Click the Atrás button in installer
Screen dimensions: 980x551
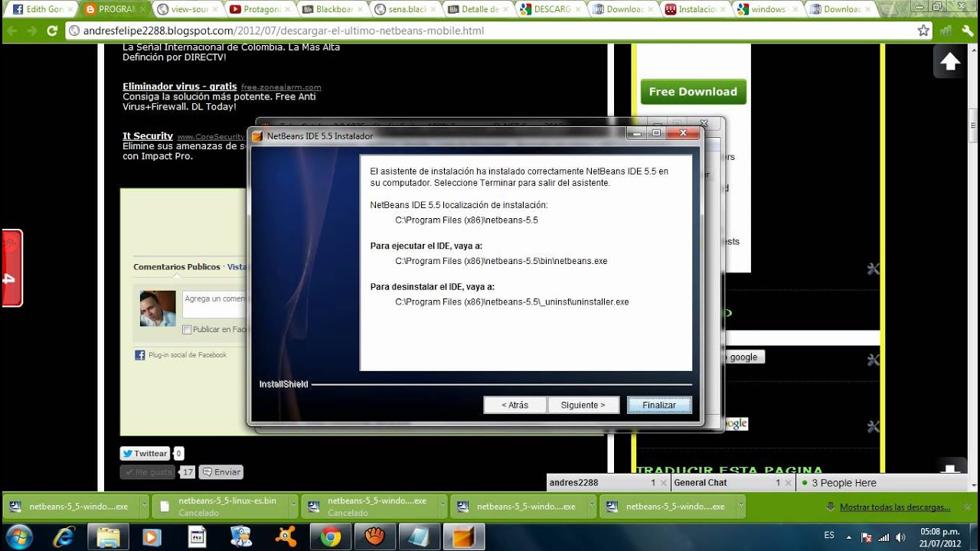[514, 405]
